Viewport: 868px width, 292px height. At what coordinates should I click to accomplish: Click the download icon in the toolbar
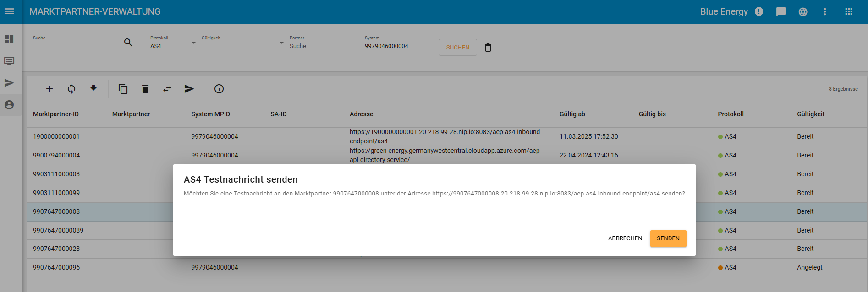pos(93,89)
